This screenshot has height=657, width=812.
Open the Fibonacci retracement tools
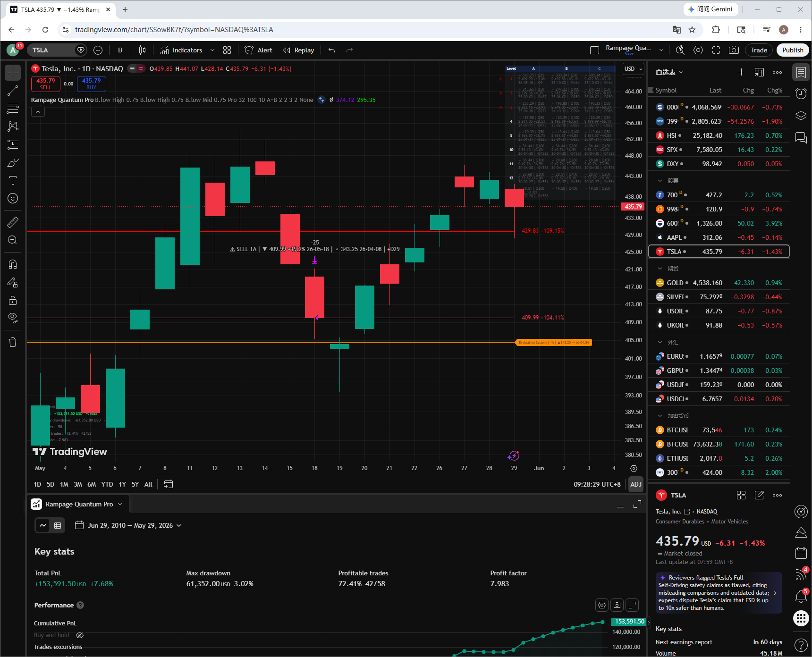pyautogui.click(x=13, y=109)
